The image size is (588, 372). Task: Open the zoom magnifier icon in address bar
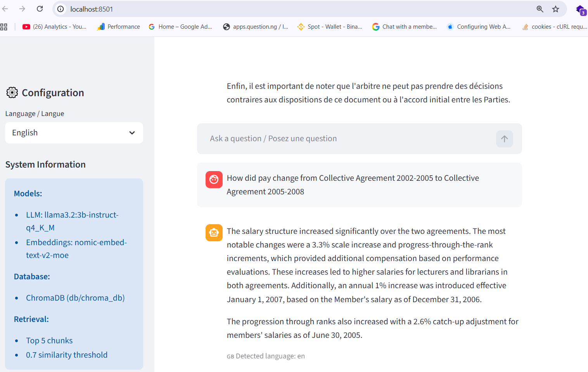(x=540, y=9)
